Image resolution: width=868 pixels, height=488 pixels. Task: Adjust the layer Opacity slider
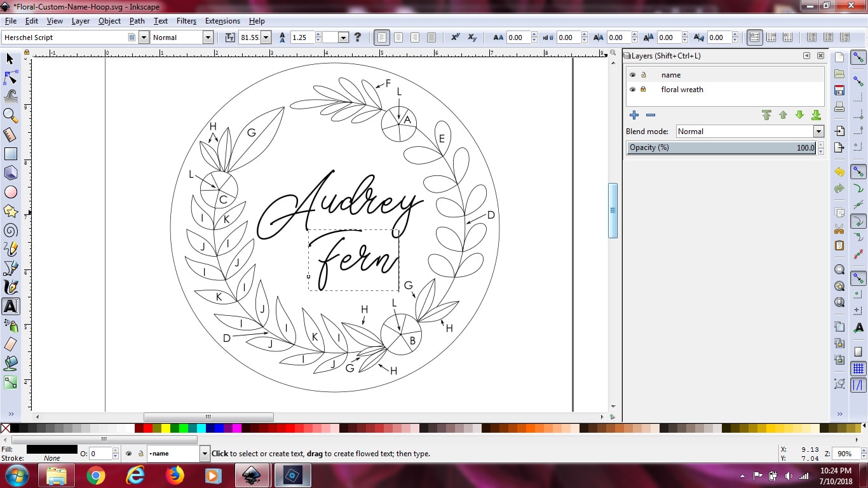(721, 147)
